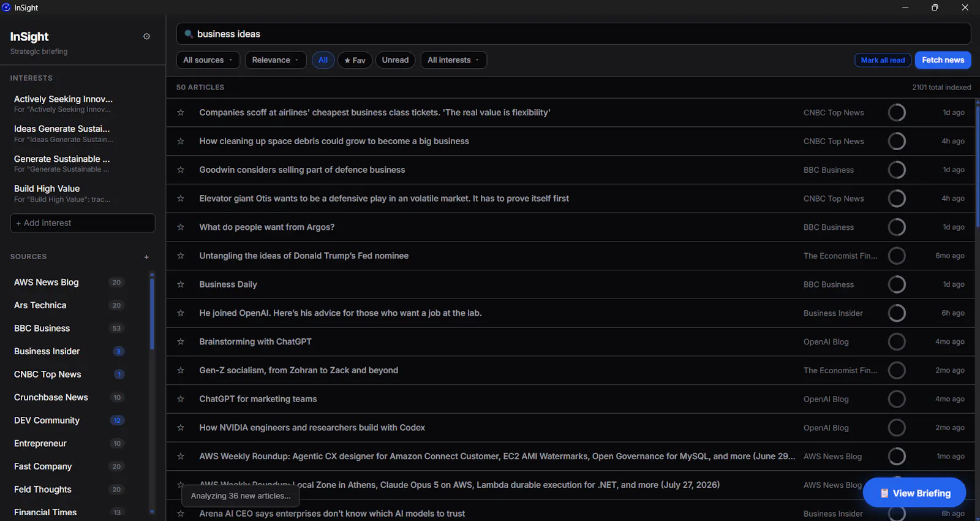980x521 pixels.
Task: Open 'What do people want from Argos?' headline
Action: [x=267, y=227]
